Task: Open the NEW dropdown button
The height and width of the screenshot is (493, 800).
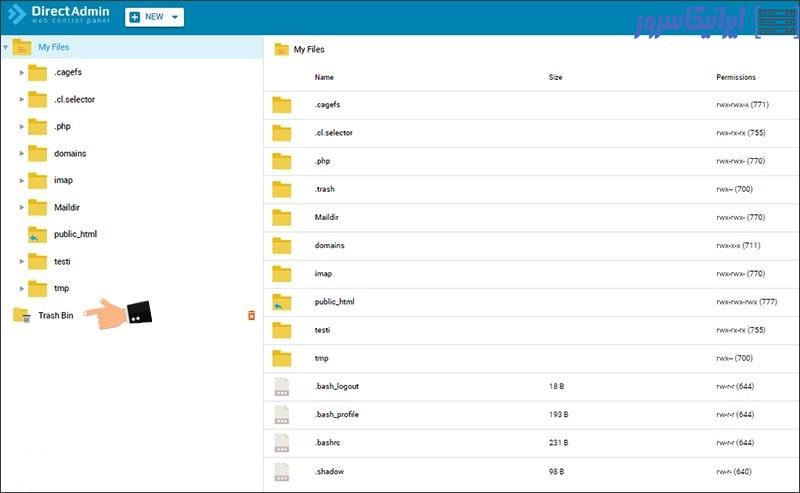Action: (x=154, y=17)
